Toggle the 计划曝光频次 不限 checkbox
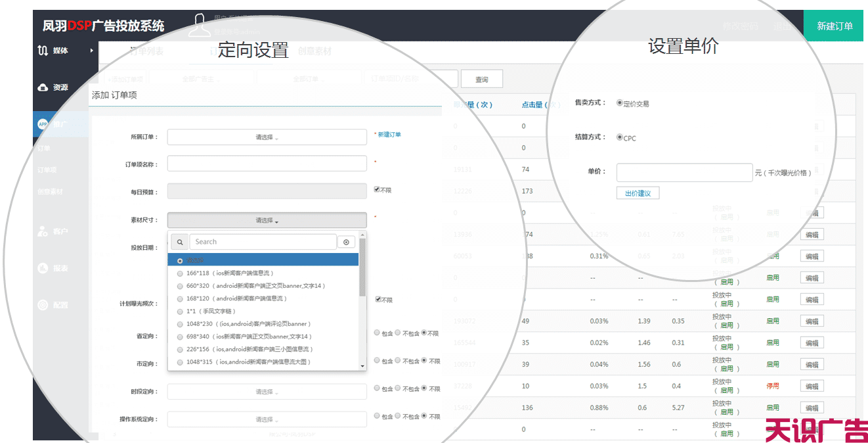868x443 pixels. point(378,299)
